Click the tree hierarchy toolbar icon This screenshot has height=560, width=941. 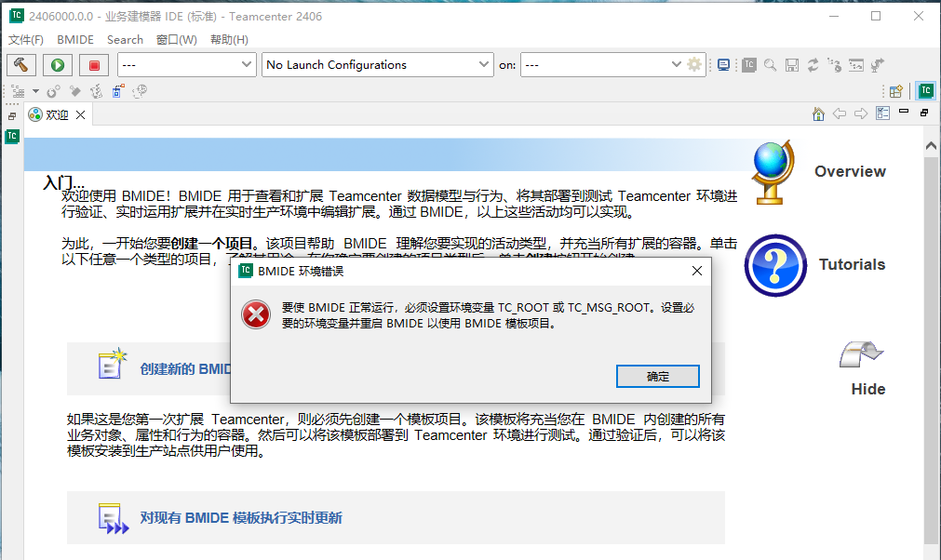coord(835,65)
